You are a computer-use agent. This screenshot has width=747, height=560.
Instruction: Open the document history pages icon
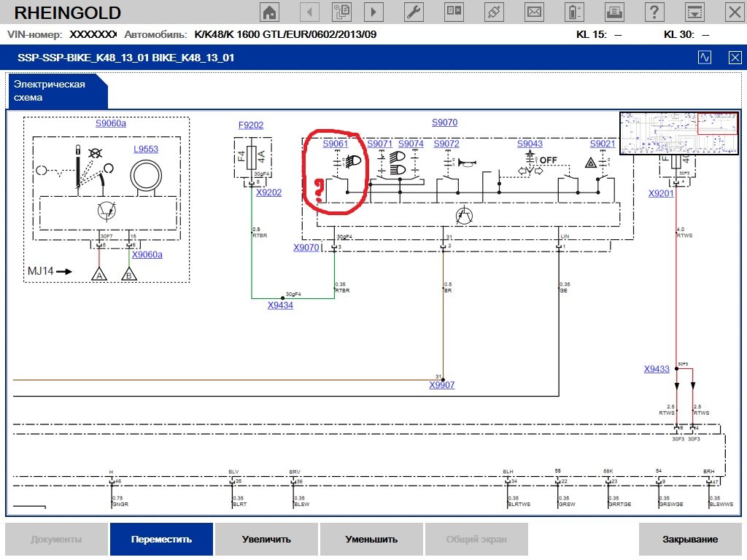coord(341,12)
